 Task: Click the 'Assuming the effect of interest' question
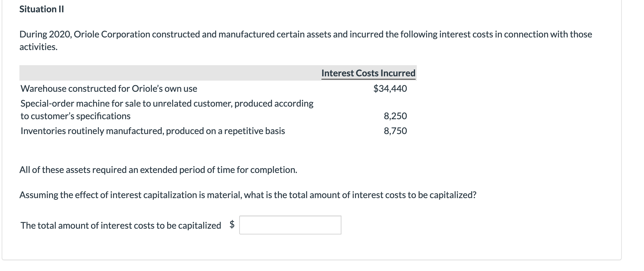(x=248, y=195)
